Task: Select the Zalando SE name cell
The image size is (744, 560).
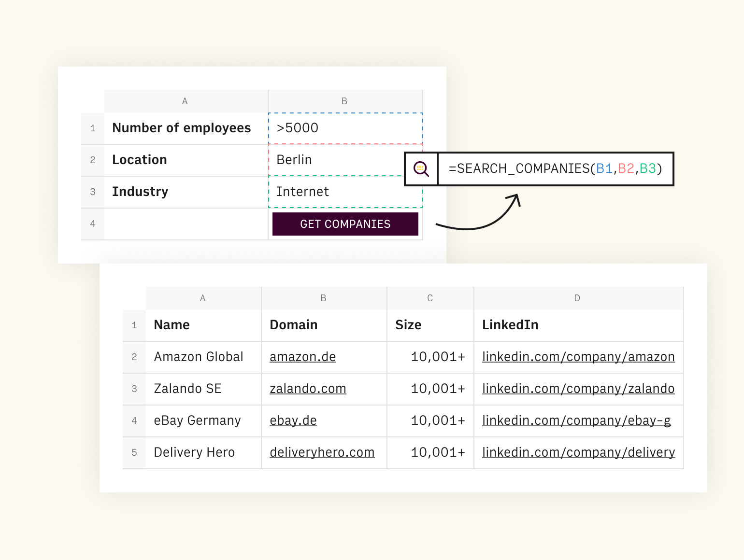Action: click(x=203, y=389)
